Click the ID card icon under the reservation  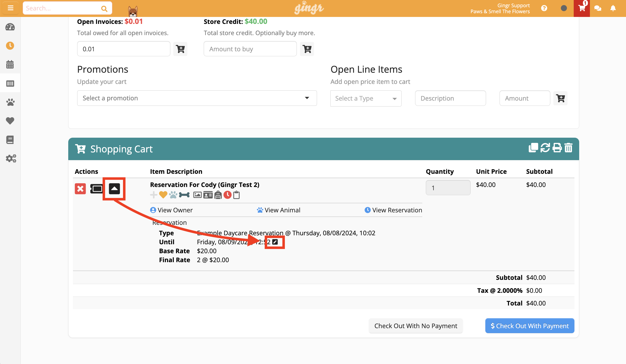(x=208, y=195)
